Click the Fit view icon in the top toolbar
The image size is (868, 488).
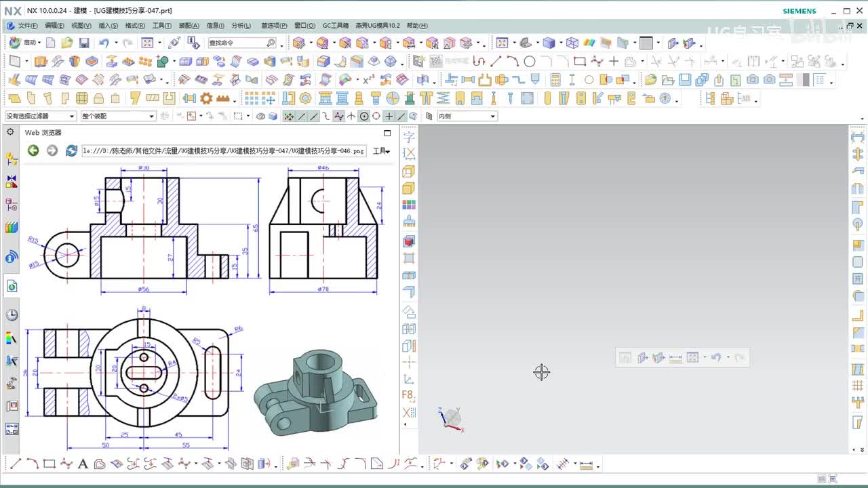[x=146, y=43]
